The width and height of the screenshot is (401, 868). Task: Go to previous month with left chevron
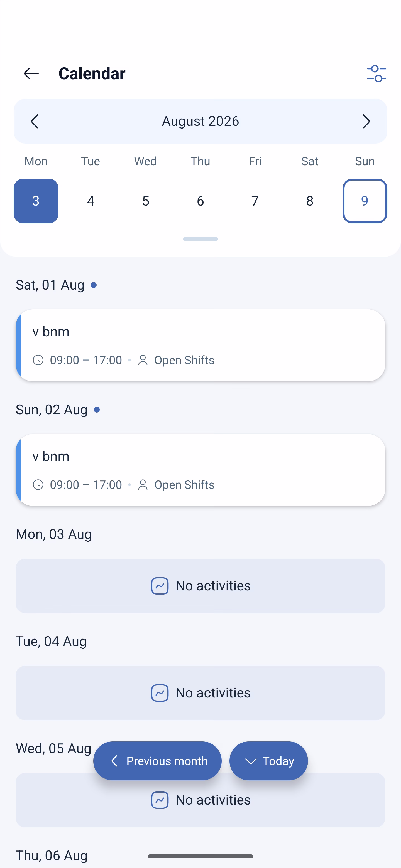(x=35, y=121)
